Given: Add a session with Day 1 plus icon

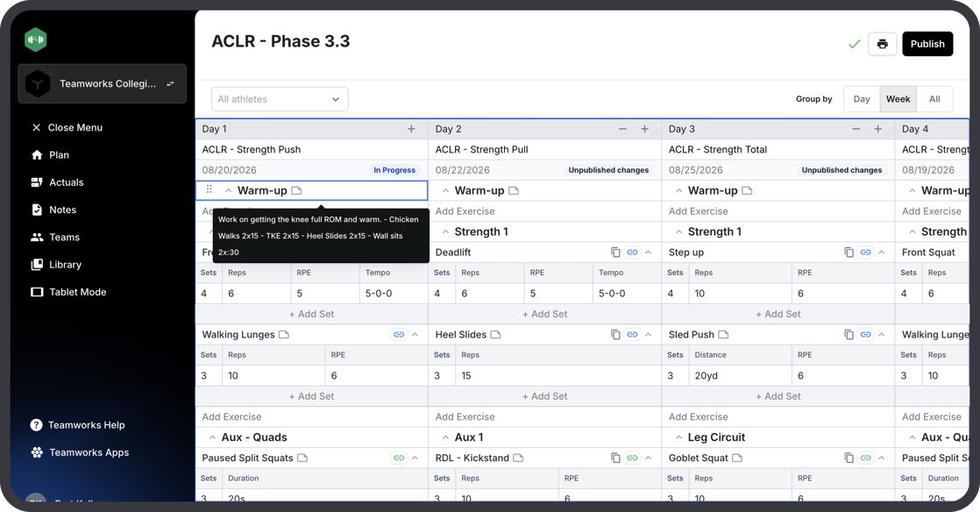Looking at the screenshot, I should click(x=411, y=129).
